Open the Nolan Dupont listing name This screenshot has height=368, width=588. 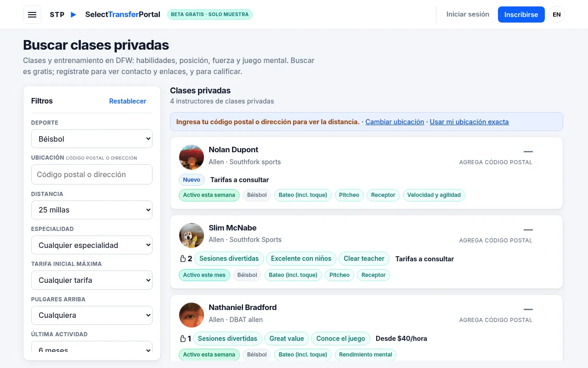click(233, 149)
